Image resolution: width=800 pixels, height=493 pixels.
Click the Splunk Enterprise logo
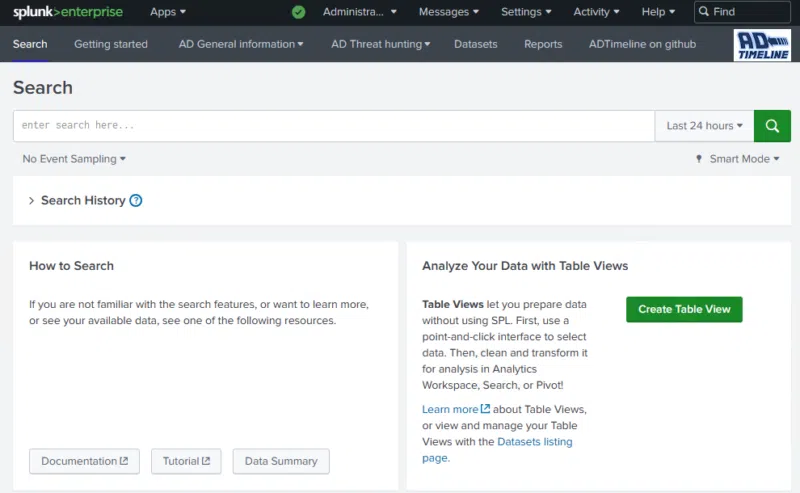[66, 12]
